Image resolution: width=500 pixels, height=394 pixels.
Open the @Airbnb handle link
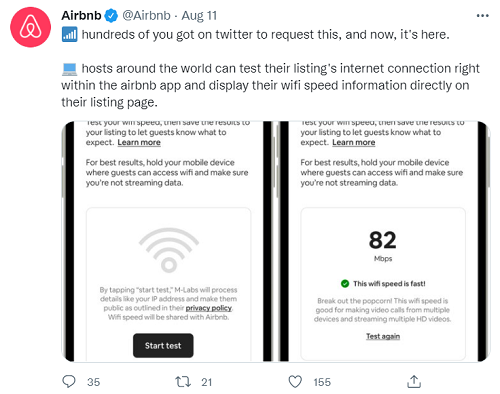(146, 16)
